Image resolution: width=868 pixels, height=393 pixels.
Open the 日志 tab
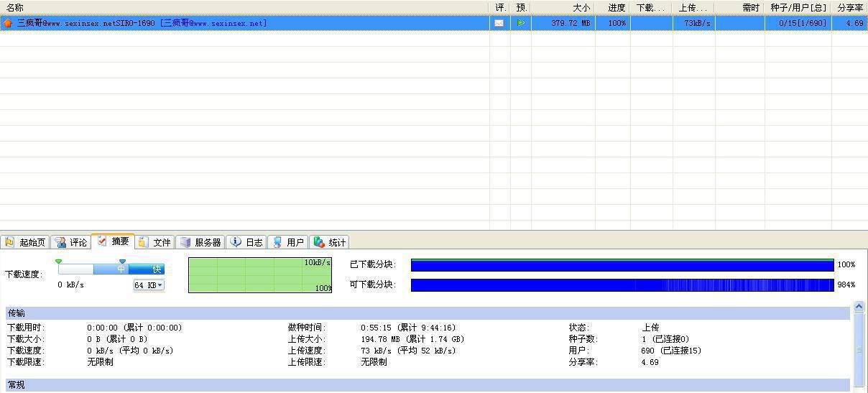click(246, 242)
